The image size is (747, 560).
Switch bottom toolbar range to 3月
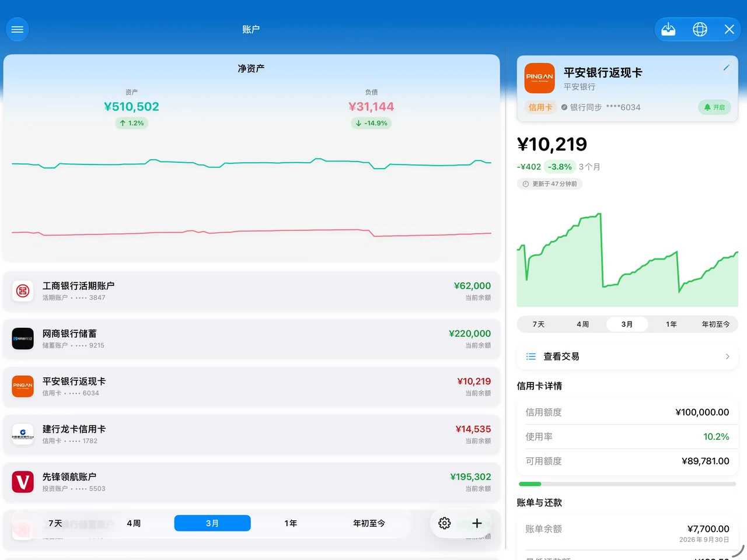click(x=212, y=523)
